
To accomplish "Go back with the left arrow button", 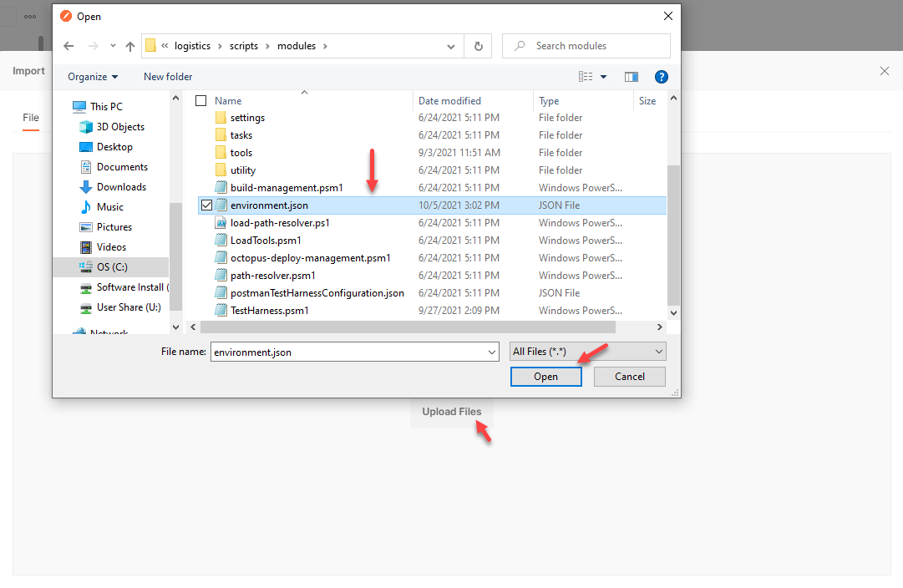I will [x=68, y=46].
